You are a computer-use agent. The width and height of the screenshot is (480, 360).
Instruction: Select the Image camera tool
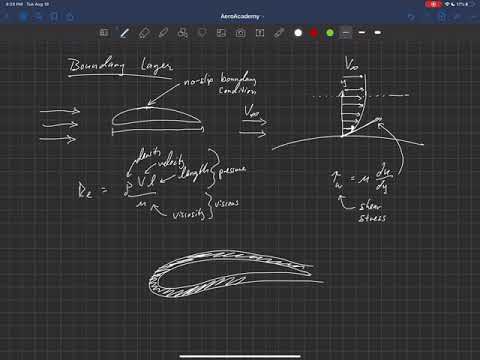[x=240, y=33]
